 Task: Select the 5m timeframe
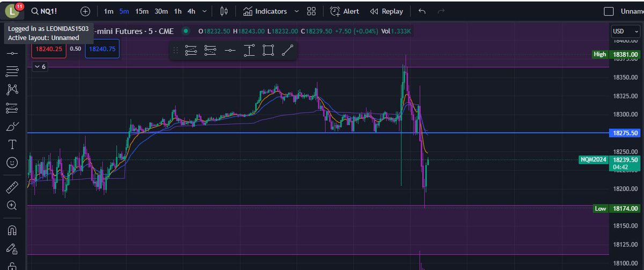pyautogui.click(x=124, y=11)
